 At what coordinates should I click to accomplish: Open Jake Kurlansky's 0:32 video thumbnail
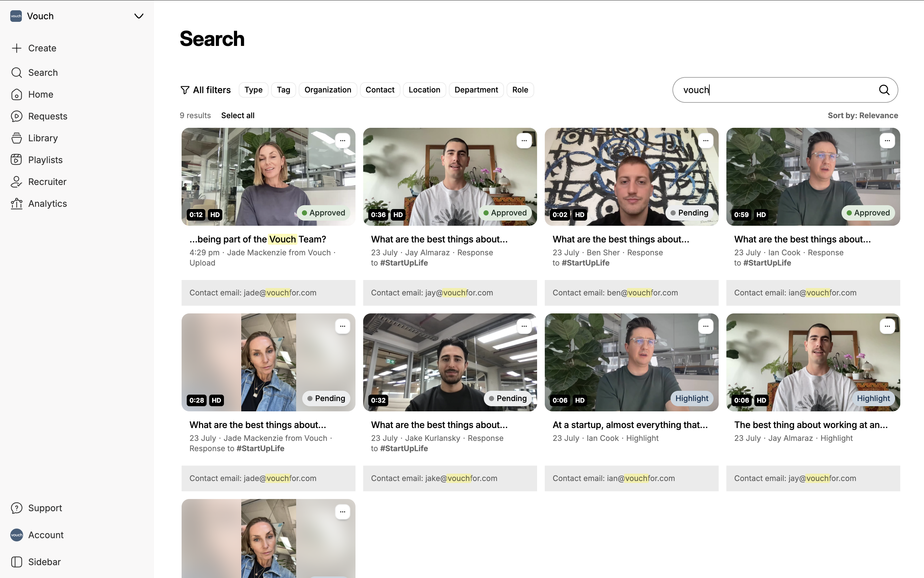pyautogui.click(x=450, y=363)
